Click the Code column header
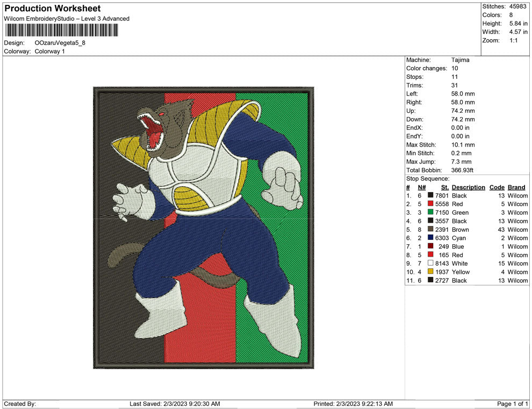The width and height of the screenshot is (532, 409). [497, 187]
